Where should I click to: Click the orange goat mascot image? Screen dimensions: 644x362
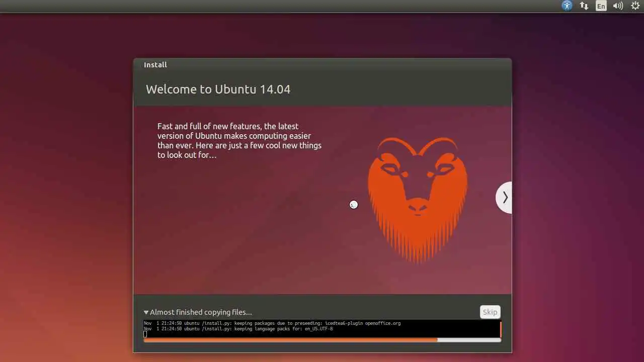pos(418,200)
